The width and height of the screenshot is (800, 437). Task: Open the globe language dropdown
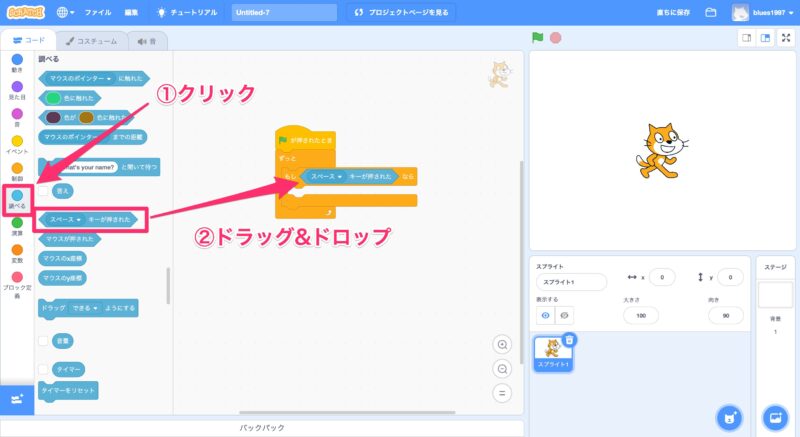68,13
